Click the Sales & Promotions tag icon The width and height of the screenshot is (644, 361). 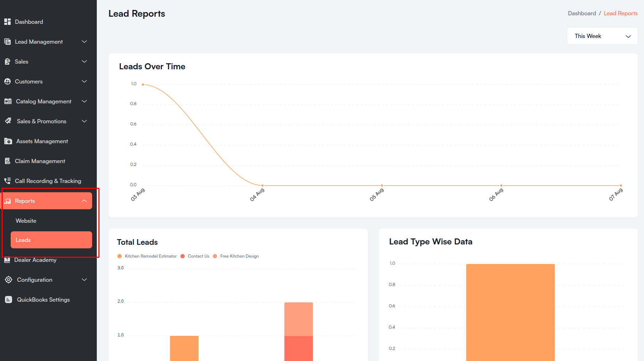(8, 121)
